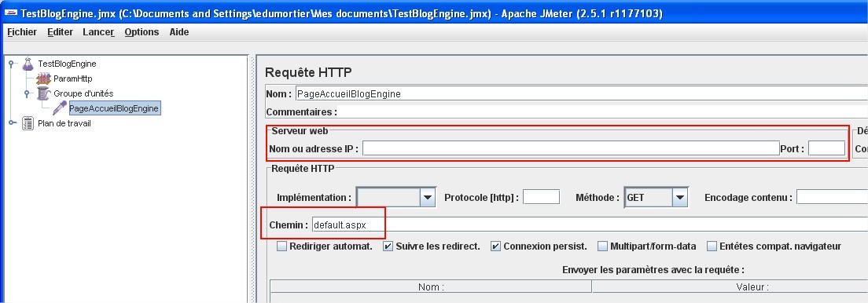The height and width of the screenshot is (303, 868).
Task: Enable Multipart/form-data checkbox
Action: [602, 246]
